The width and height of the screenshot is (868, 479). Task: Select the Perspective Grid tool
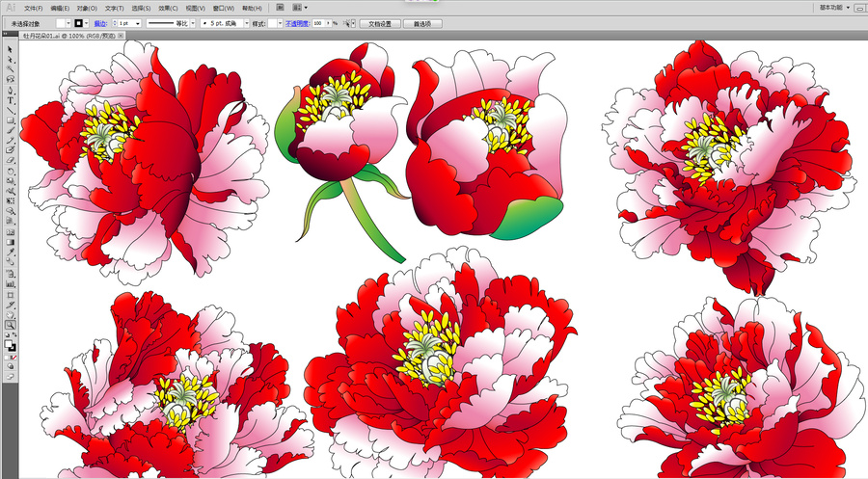pyautogui.click(x=10, y=221)
